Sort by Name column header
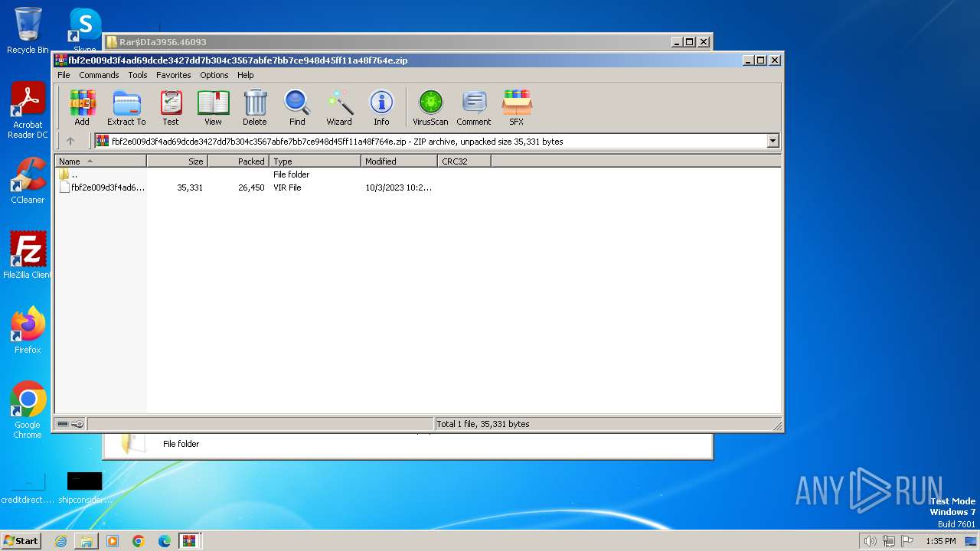 click(100, 161)
